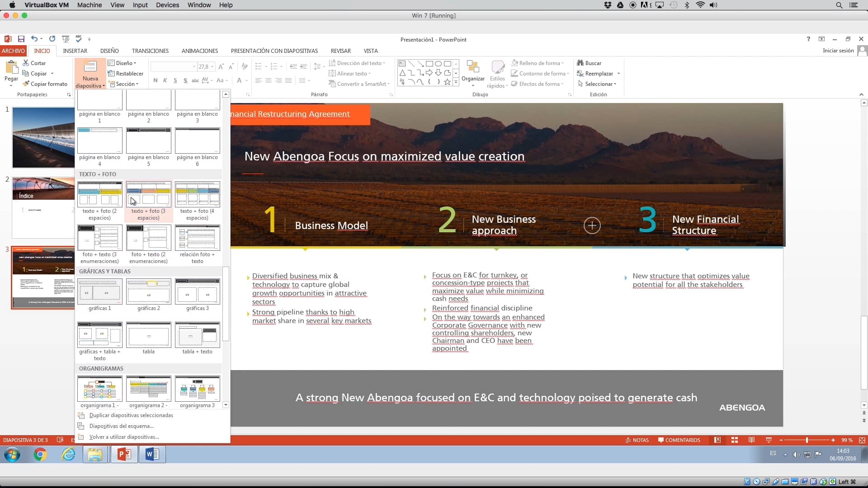
Task: Click the Save icon in quick access toolbar
Action: (21, 39)
